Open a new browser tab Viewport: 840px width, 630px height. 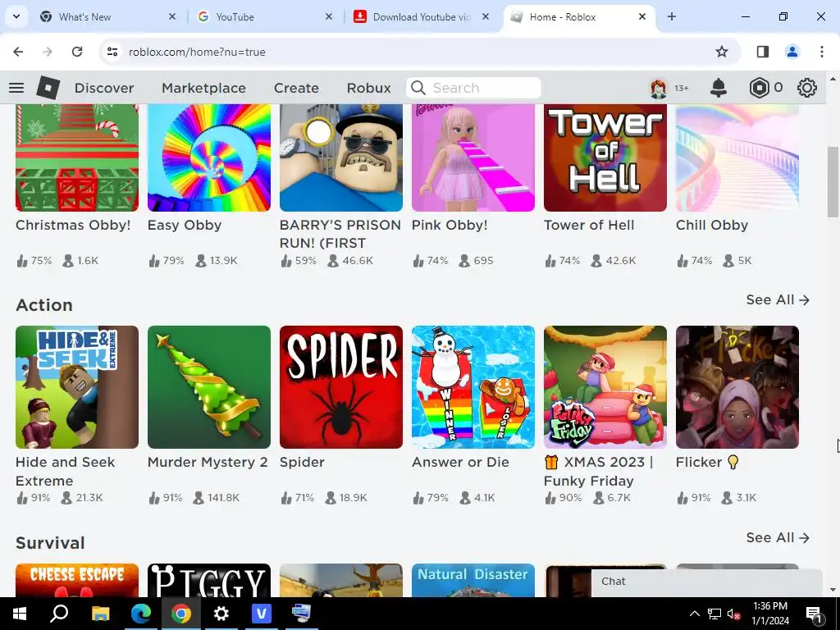672,16
